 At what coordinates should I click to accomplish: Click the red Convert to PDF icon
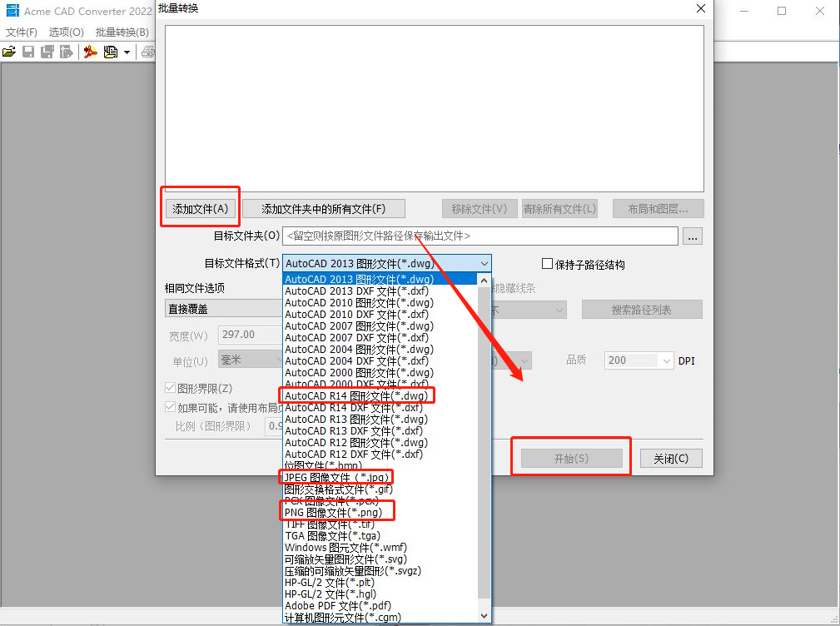pyautogui.click(x=90, y=52)
